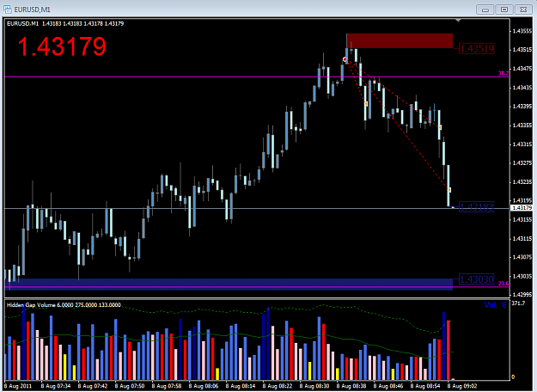Click the arrow marker near the 1.43235 level
Viewport: 537px width, 392px height.
(449, 190)
